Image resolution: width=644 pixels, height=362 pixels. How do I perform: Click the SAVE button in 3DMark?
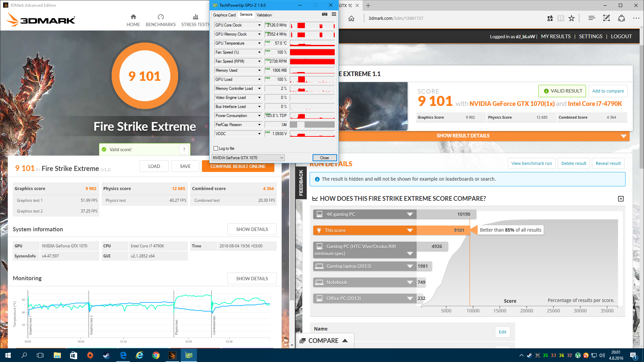185,166
